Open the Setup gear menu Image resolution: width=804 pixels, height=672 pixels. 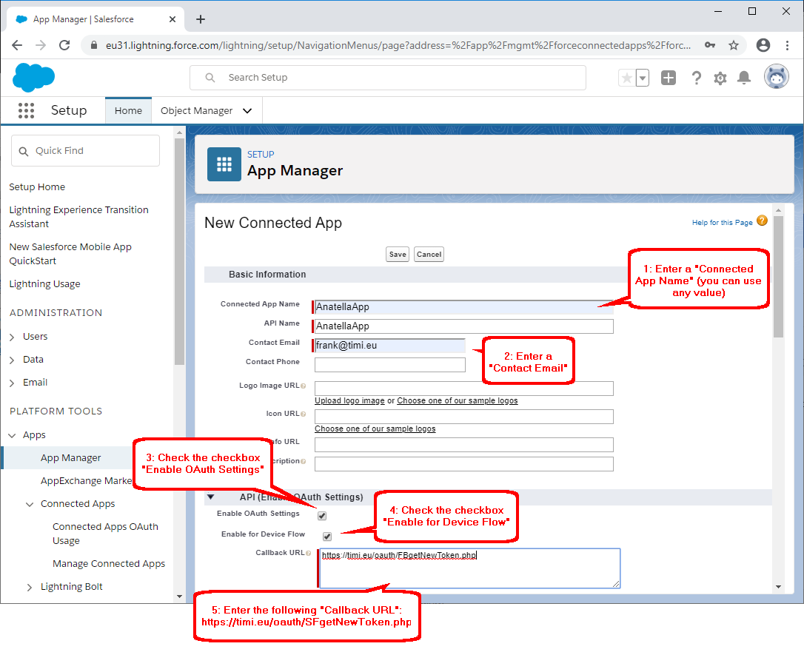pos(720,78)
